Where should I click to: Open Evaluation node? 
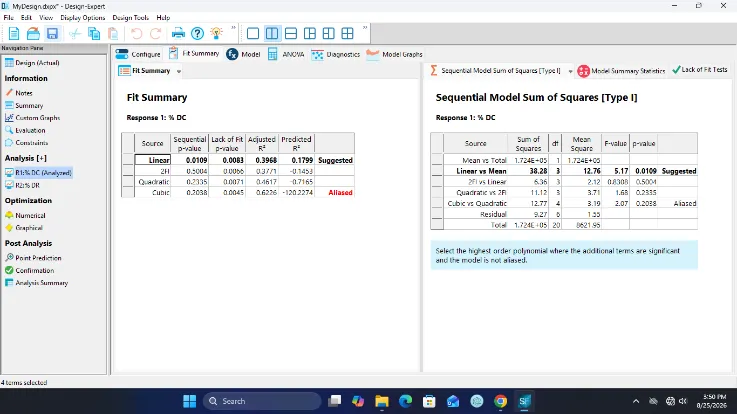[x=25, y=130]
